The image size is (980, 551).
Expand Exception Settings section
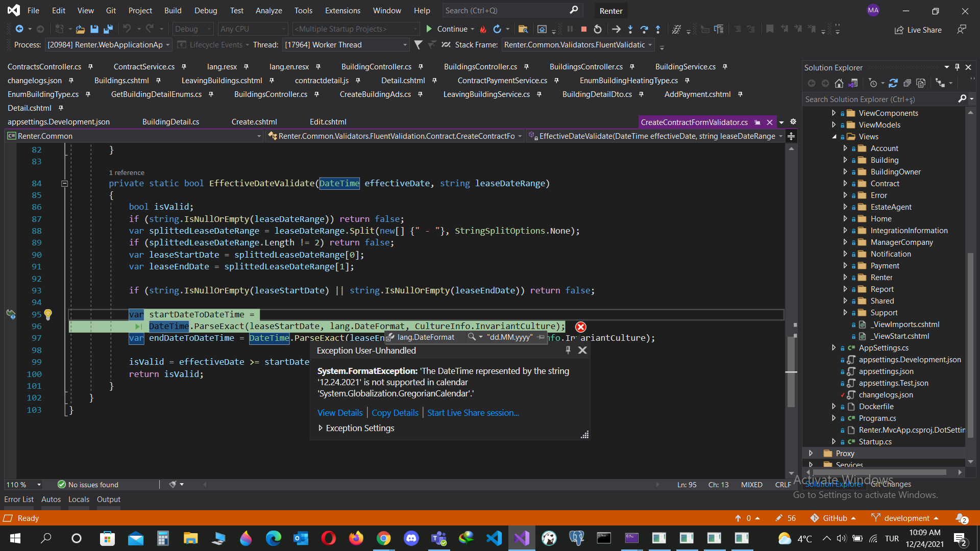321,428
